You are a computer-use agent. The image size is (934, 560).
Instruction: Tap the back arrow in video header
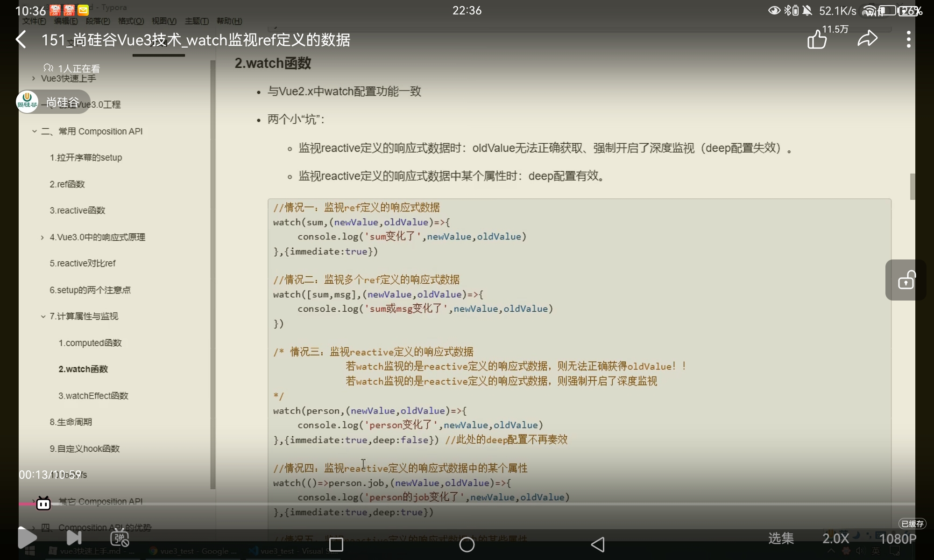[21, 40]
